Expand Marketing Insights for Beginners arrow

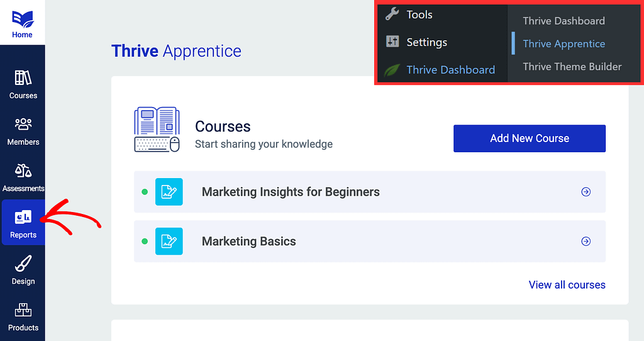pyautogui.click(x=586, y=192)
